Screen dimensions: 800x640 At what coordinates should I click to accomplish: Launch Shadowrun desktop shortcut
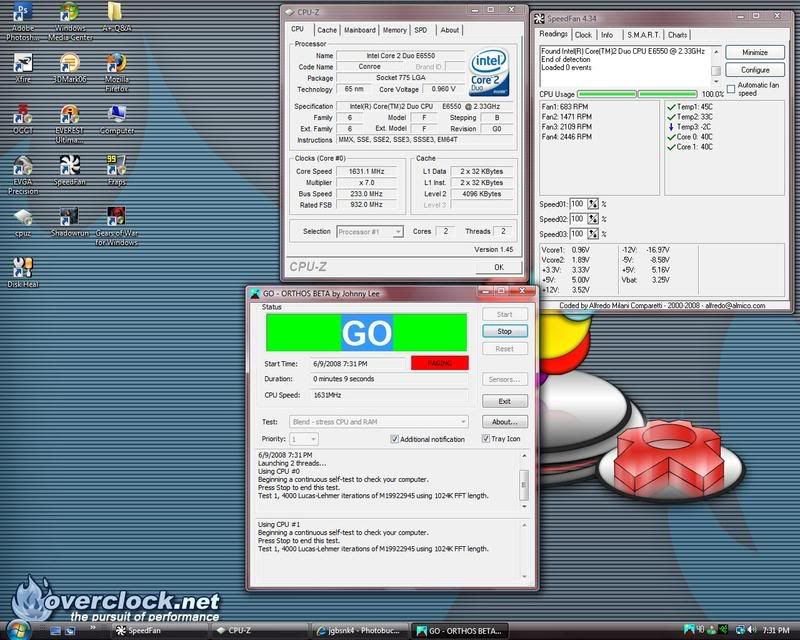[69, 221]
